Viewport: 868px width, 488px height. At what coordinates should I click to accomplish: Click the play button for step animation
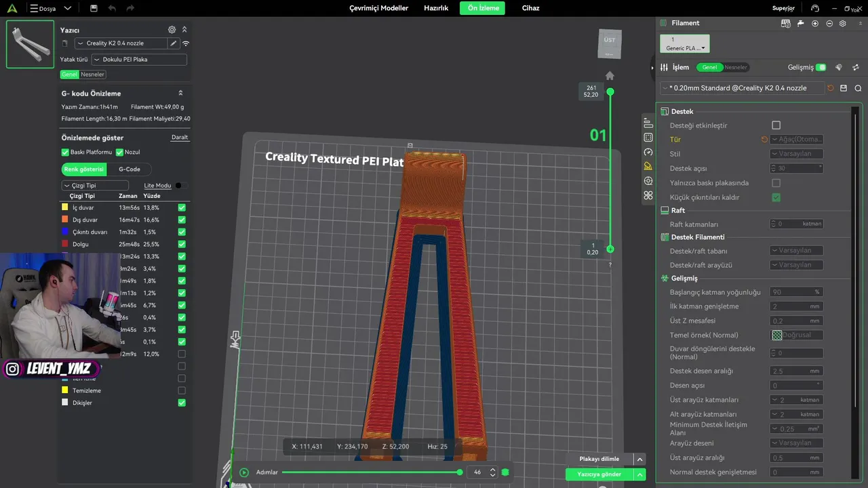pyautogui.click(x=244, y=472)
